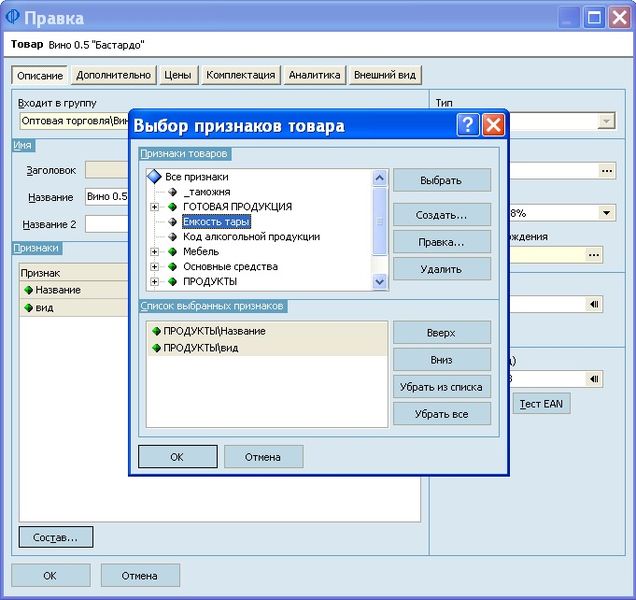Close the Выбор признаков товара dialog
The height and width of the screenshot is (600, 636).
[x=493, y=125]
